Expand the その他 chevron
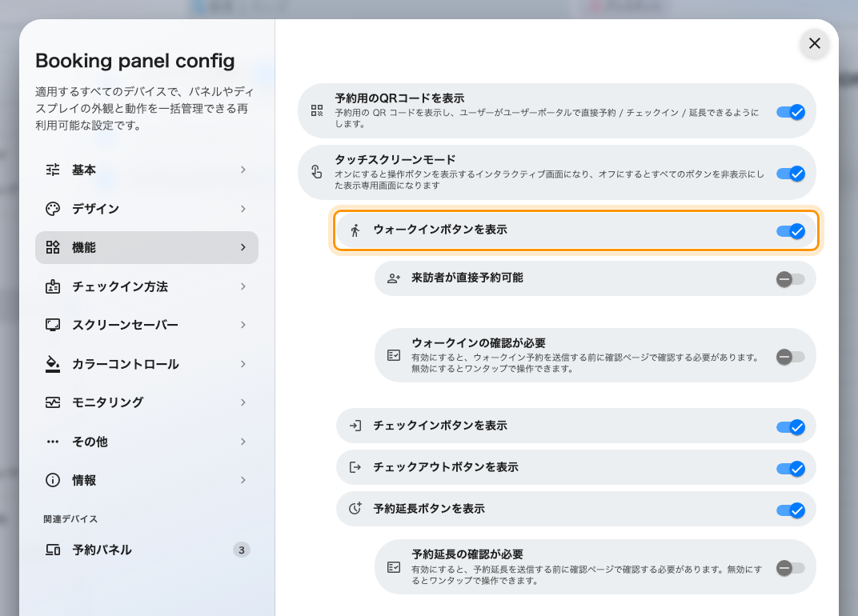 [x=243, y=442]
